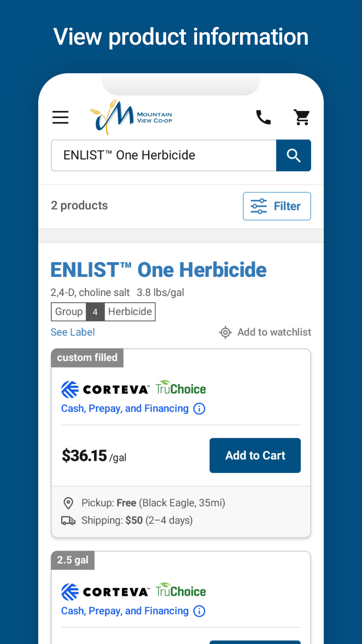Open the See Label link

pos(72,332)
